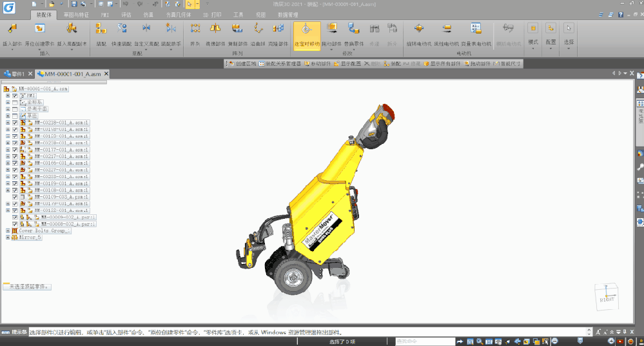Select the Linear Motor tool
The height and width of the screenshot is (346, 644).
pos(447,30)
